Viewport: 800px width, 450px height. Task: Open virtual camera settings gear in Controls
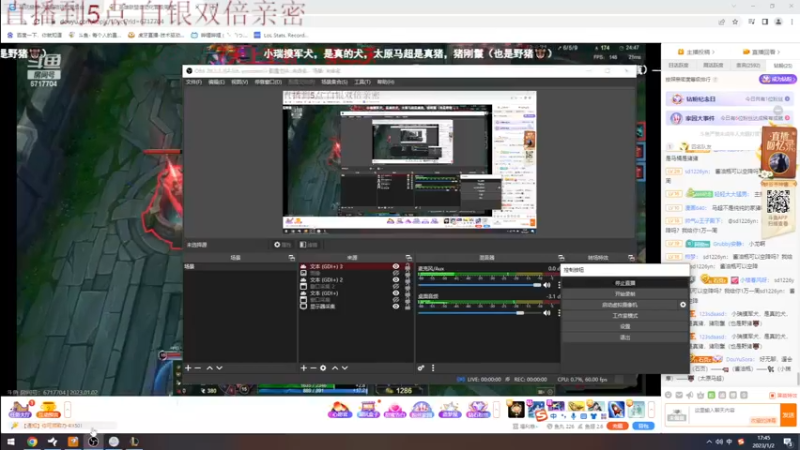tap(683, 305)
